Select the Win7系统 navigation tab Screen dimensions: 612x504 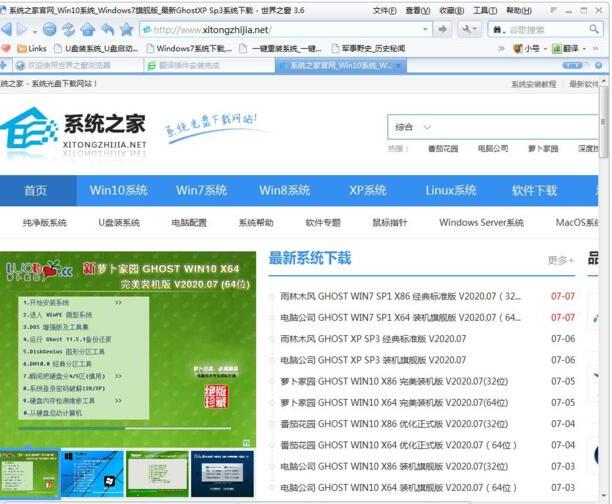pos(201,191)
